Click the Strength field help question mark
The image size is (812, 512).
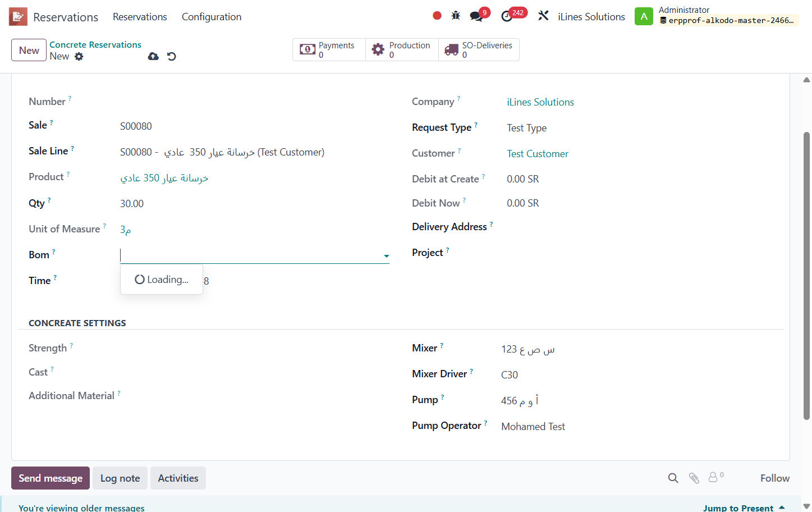pyautogui.click(x=71, y=345)
